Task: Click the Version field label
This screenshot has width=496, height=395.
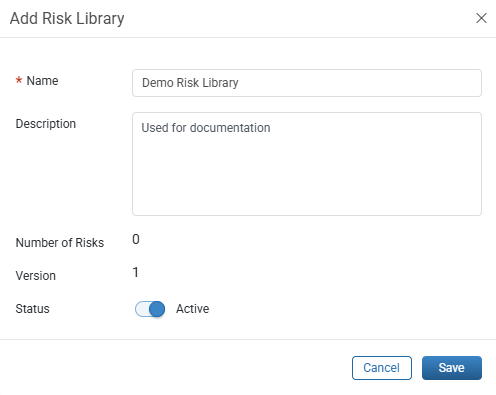Action: pos(36,276)
